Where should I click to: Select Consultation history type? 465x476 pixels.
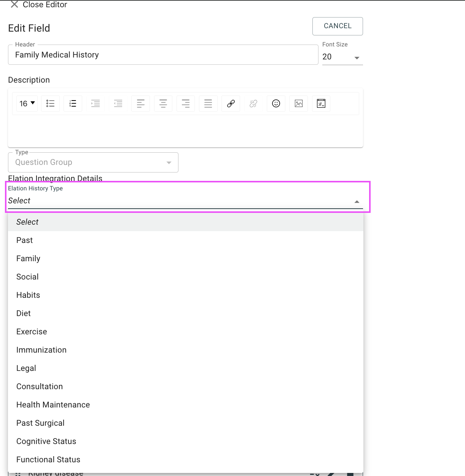coord(186,387)
